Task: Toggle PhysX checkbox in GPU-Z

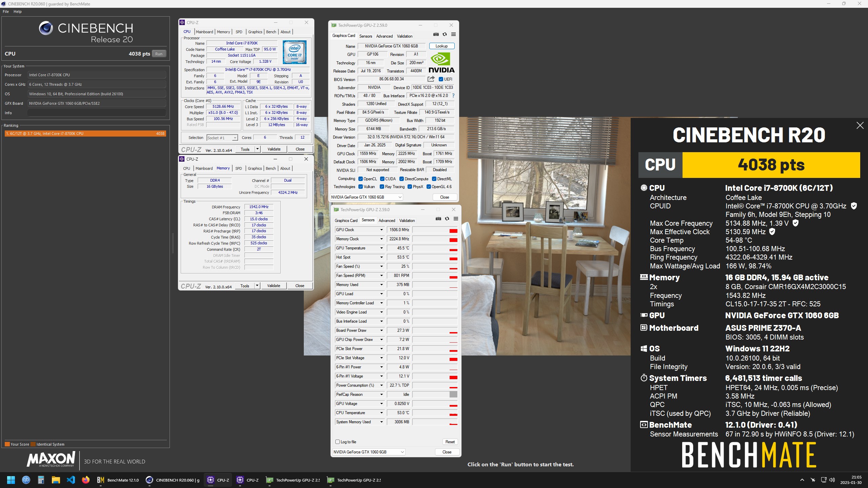Action: 410,187
